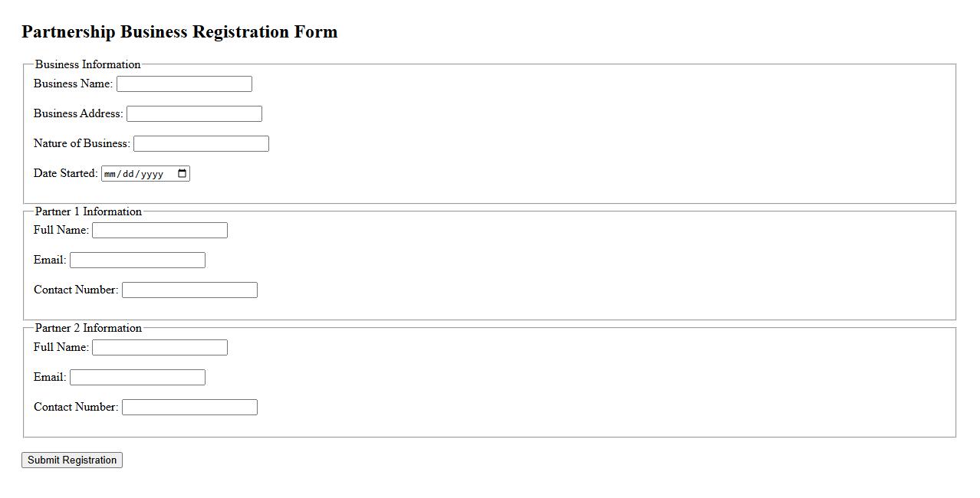This screenshot has width=980, height=498.
Task: Focus the Partner 1 Email input
Action: point(137,260)
